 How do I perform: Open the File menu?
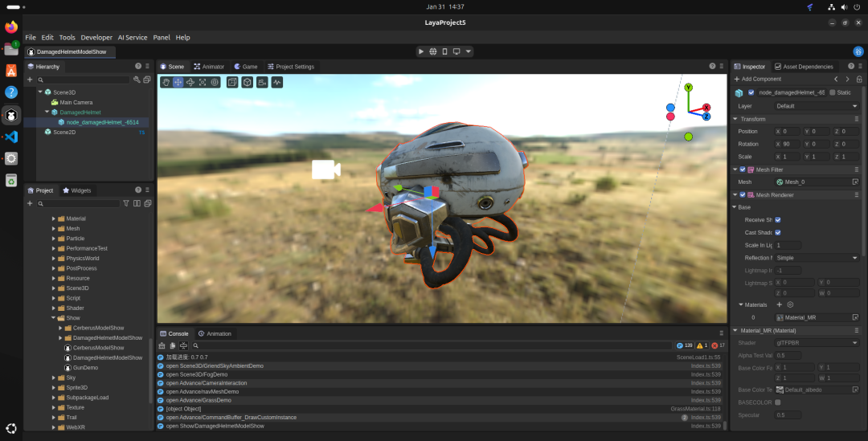[x=31, y=38]
